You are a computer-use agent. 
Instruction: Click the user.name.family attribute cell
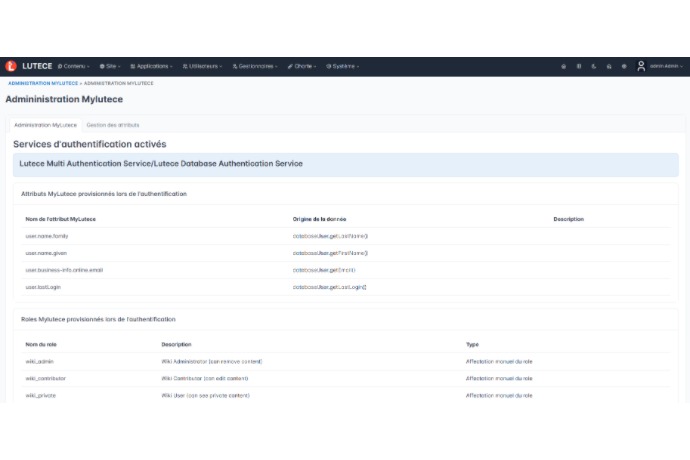pyautogui.click(x=47, y=236)
